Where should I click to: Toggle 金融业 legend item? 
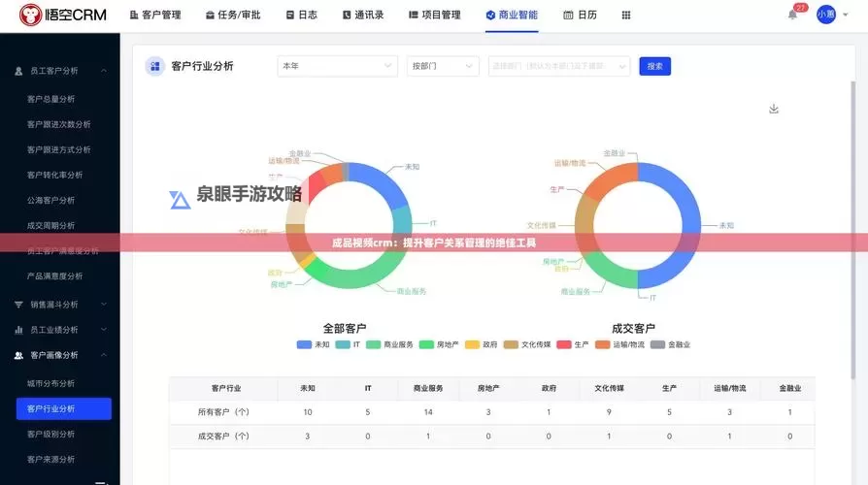pyautogui.click(x=670, y=344)
